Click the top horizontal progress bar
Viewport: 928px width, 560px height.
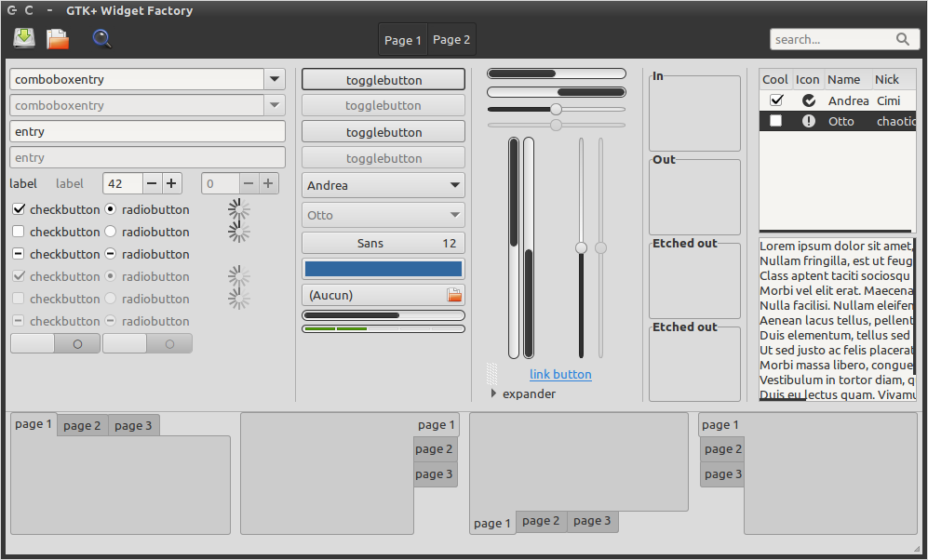click(x=557, y=73)
